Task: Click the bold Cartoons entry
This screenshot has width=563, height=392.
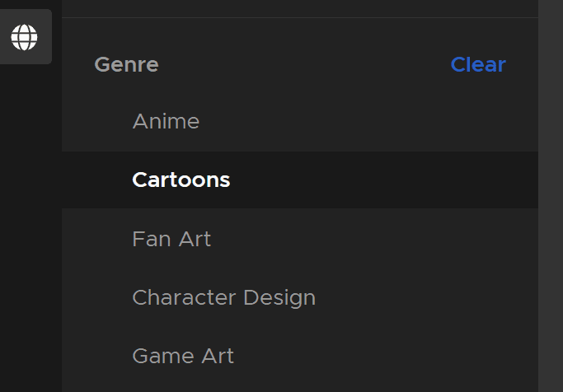Action: point(181,180)
